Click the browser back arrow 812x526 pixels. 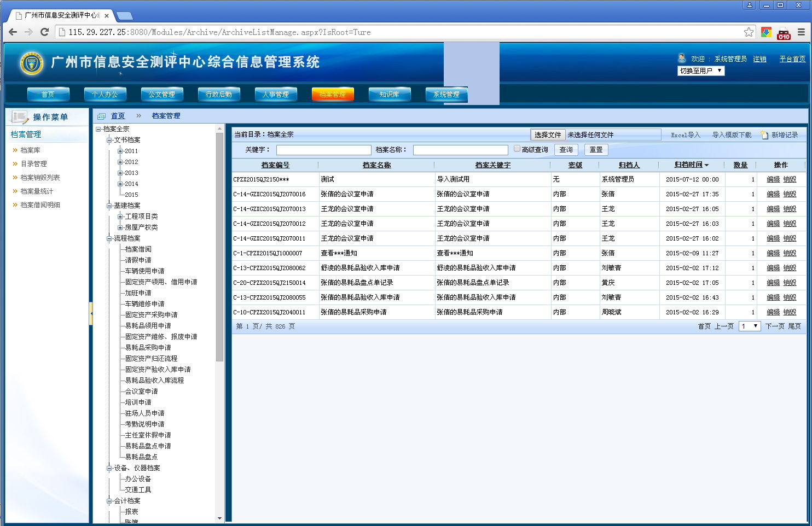pyautogui.click(x=13, y=32)
